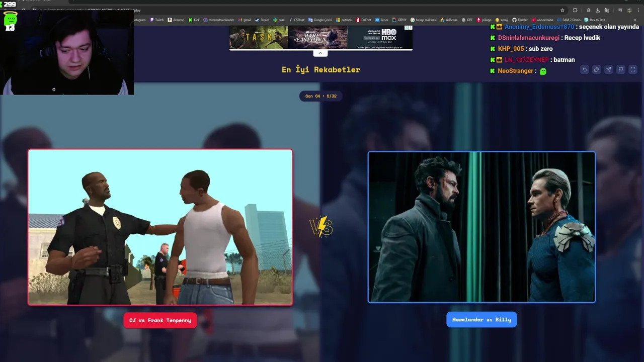Open the AdSense bookmark
This screenshot has height=362, width=644.
[449, 20]
